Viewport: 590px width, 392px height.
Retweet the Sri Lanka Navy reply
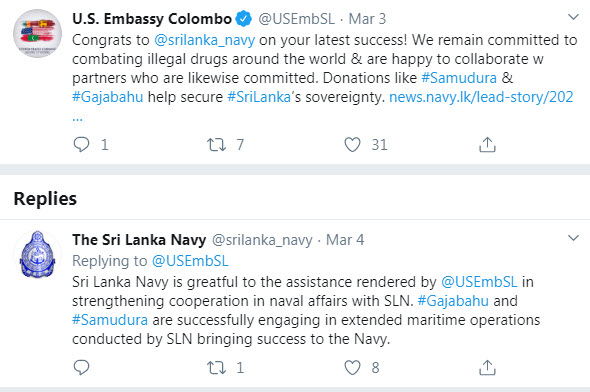pos(216,368)
